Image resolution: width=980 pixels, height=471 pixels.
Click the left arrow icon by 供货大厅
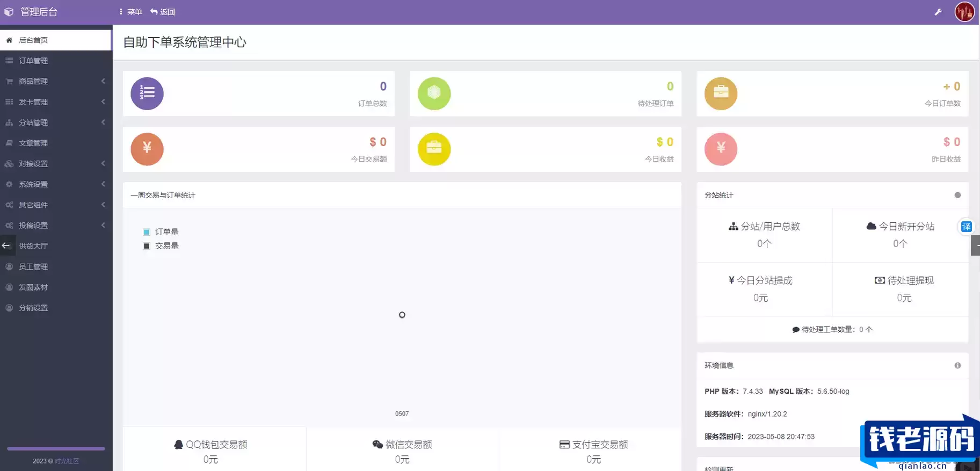6,246
